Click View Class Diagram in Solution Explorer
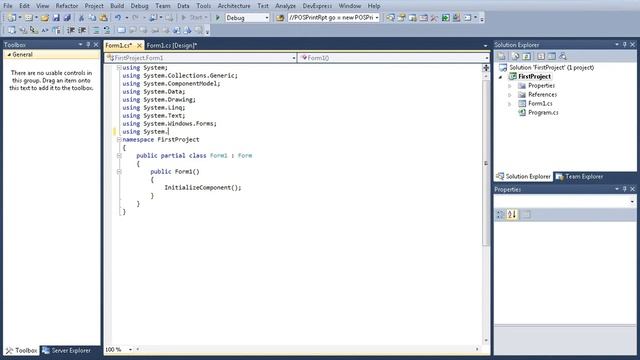The image size is (640, 360). click(563, 56)
